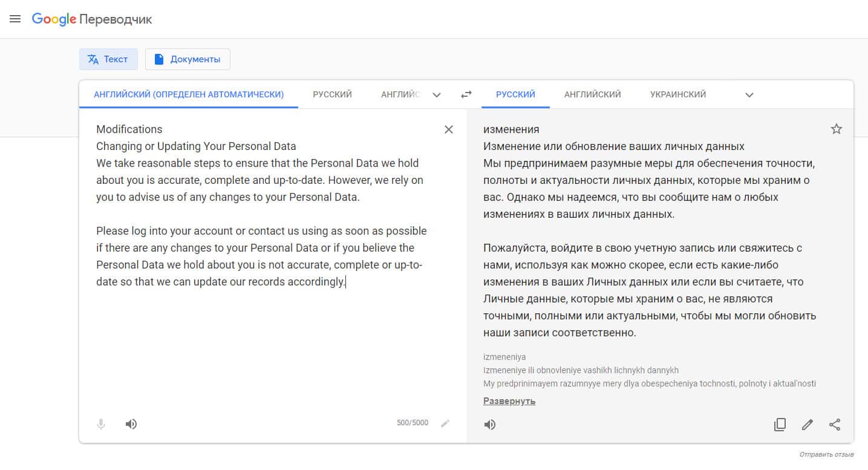Click into the source text input area
This screenshot has height=470, width=868.
coord(266,339)
